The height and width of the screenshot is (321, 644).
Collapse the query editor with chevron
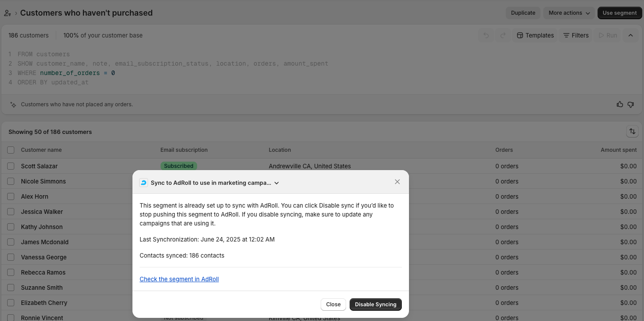point(630,35)
